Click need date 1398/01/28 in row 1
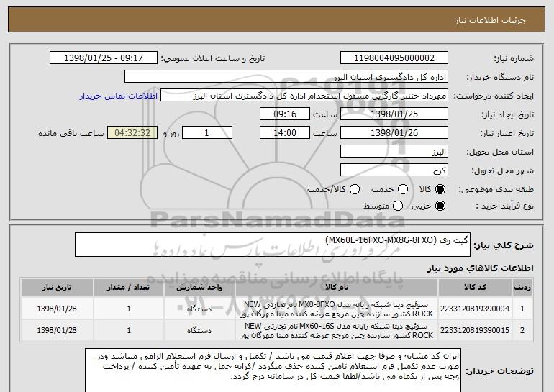Screen dimensions: 554x392 57,309
